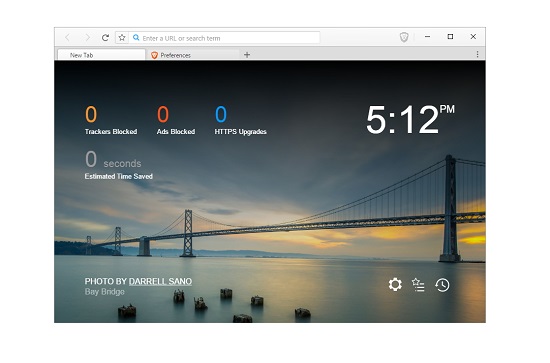The image size is (550, 363).
Task: Open browsing history clock icon
Action: pos(442,285)
